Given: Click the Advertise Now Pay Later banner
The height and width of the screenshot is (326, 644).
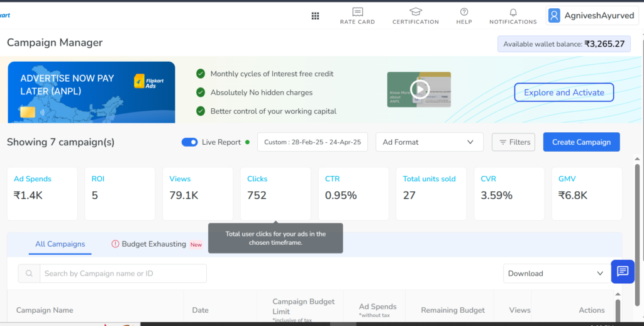Looking at the screenshot, I should click(x=91, y=92).
